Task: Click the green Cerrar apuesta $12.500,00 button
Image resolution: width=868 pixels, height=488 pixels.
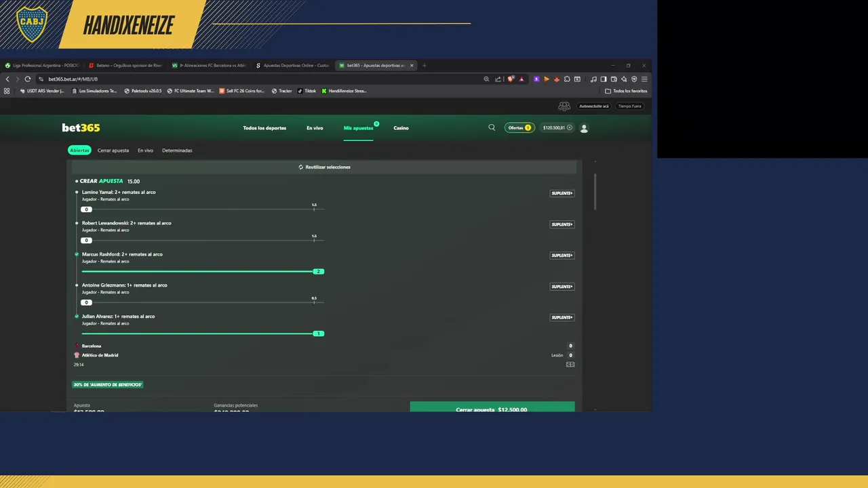Action: pos(492,407)
